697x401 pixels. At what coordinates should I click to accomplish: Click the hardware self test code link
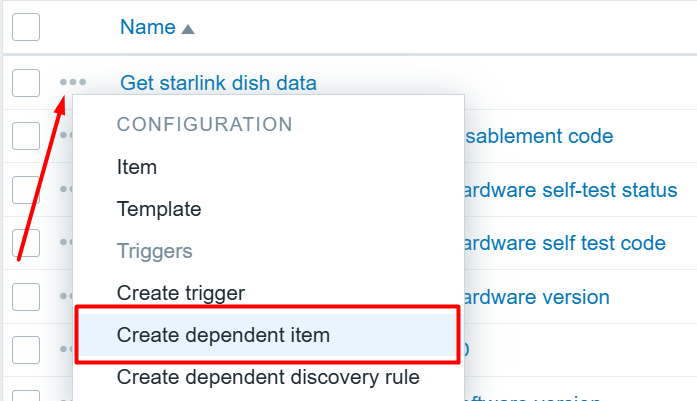565,243
